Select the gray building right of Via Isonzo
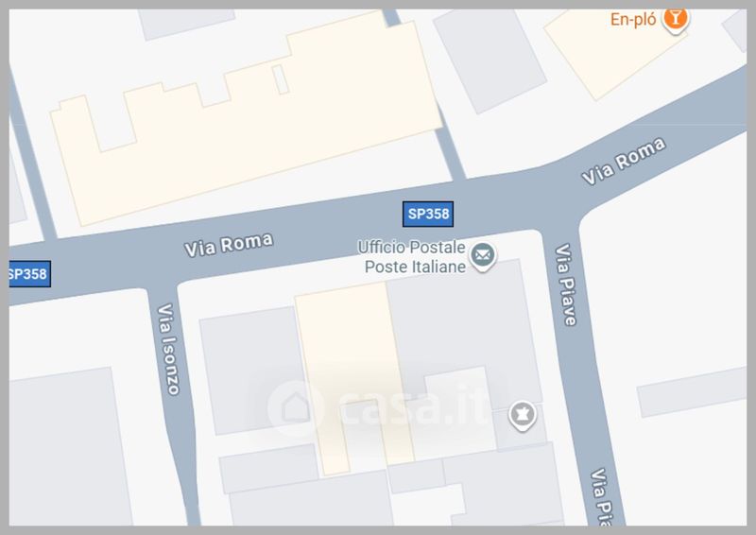Image resolution: width=756 pixels, height=535 pixels. (x=253, y=371)
